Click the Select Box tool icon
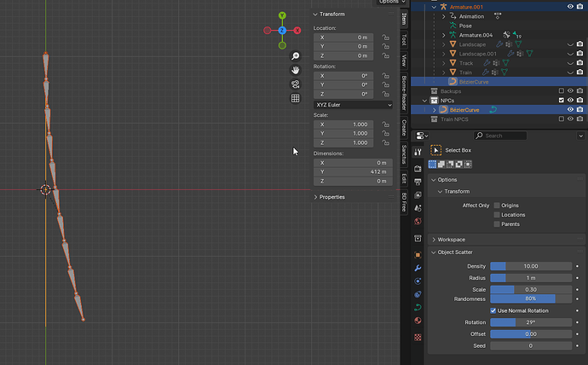Screen dimensions: 588x365 [435, 150]
